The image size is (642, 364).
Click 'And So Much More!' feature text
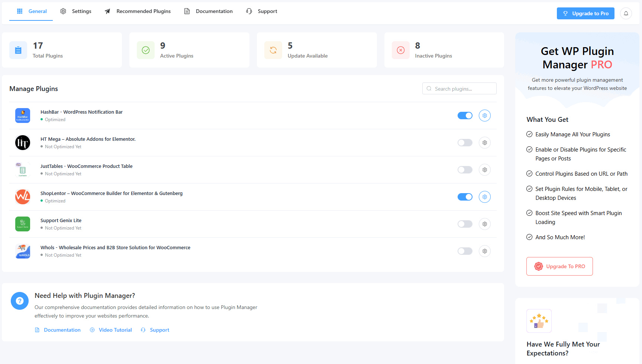pos(560,237)
